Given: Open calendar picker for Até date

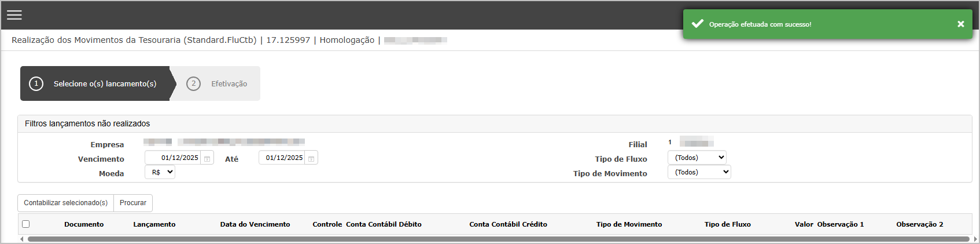Looking at the screenshot, I should tap(311, 158).
